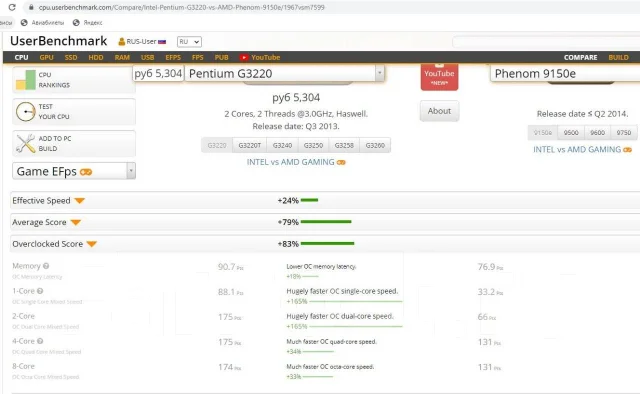Screen dimensions: 640x394
Task: Select the G3240 variant button
Action: click(x=282, y=145)
